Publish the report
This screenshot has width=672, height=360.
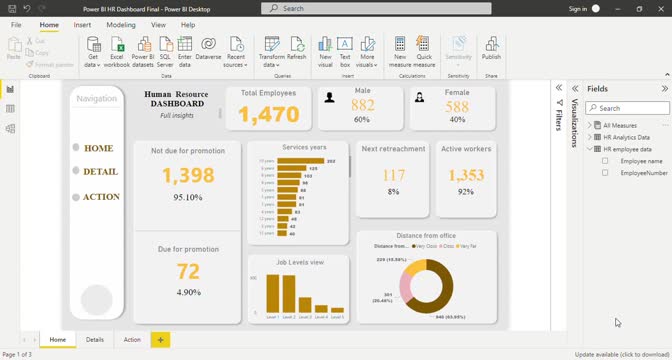(491, 48)
